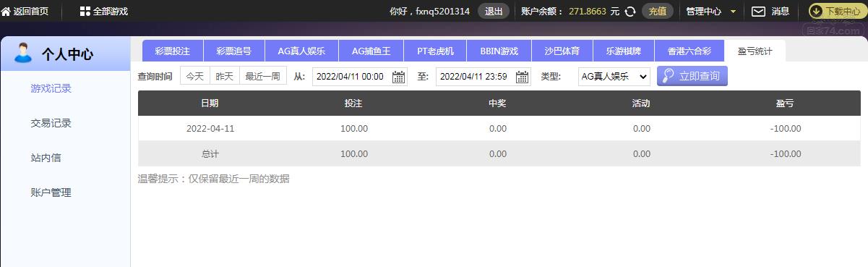The image size is (868, 267).
Task: Click the 下载中心 download icon
Action: click(x=816, y=11)
